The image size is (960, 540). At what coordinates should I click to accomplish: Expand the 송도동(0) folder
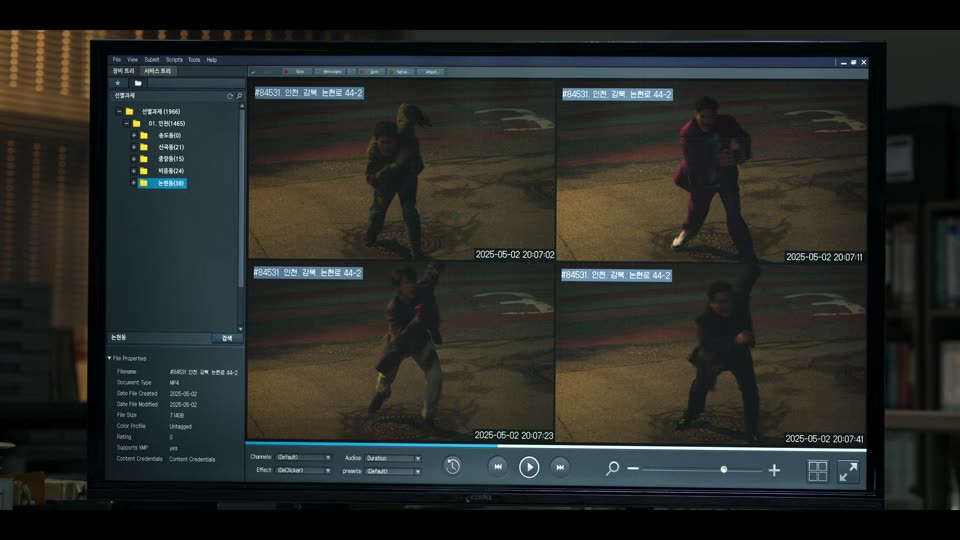134,135
